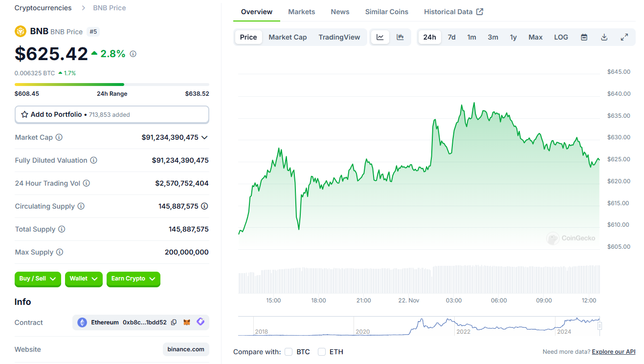Click the $625.42 price value
Image resolution: width=644 pixels, height=364 pixels.
(51, 54)
